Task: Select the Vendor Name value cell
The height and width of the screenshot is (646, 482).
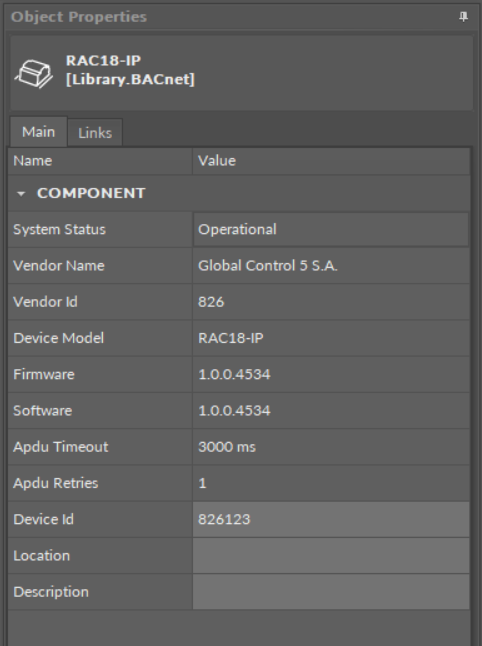Action: pyautogui.click(x=331, y=266)
